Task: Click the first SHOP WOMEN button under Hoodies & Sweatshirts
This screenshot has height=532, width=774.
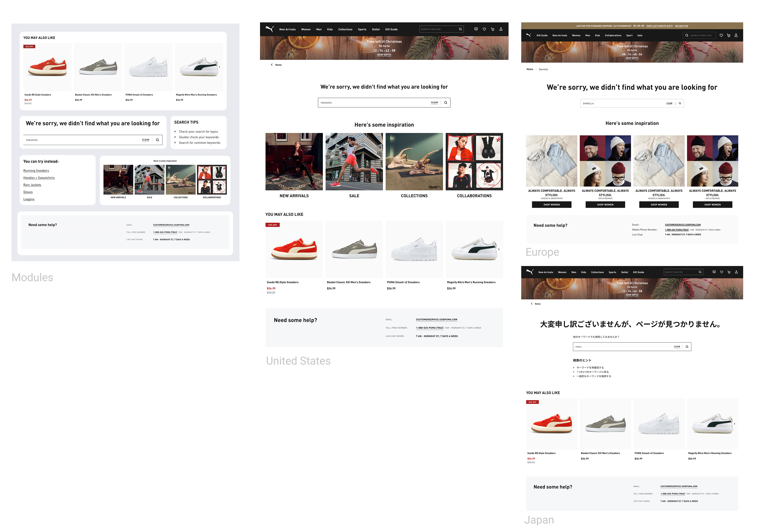Action: point(551,205)
